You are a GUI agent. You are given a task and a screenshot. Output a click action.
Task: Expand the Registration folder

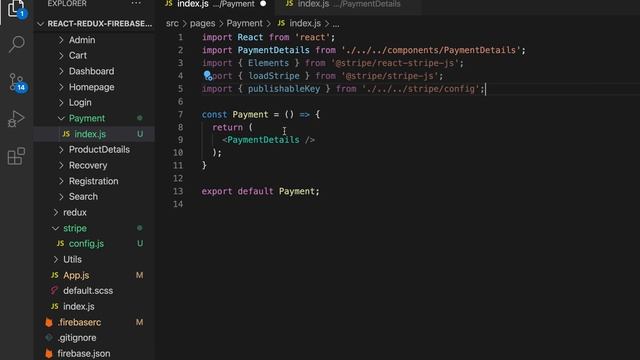tap(61, 181)
